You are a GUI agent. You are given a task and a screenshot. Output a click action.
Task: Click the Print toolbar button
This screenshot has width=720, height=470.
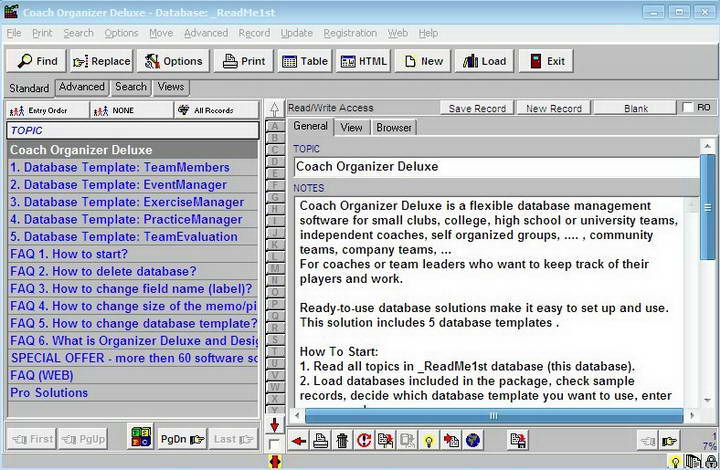coord(243,61)
